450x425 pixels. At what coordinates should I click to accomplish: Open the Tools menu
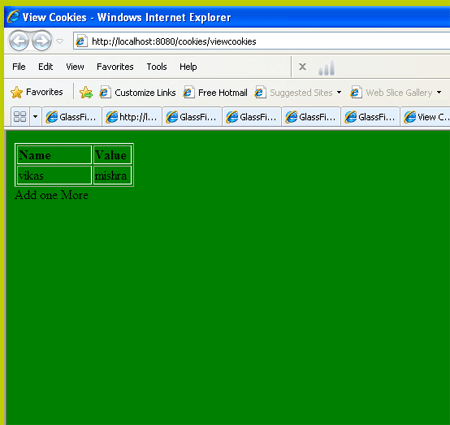click(x=157, y=67)
